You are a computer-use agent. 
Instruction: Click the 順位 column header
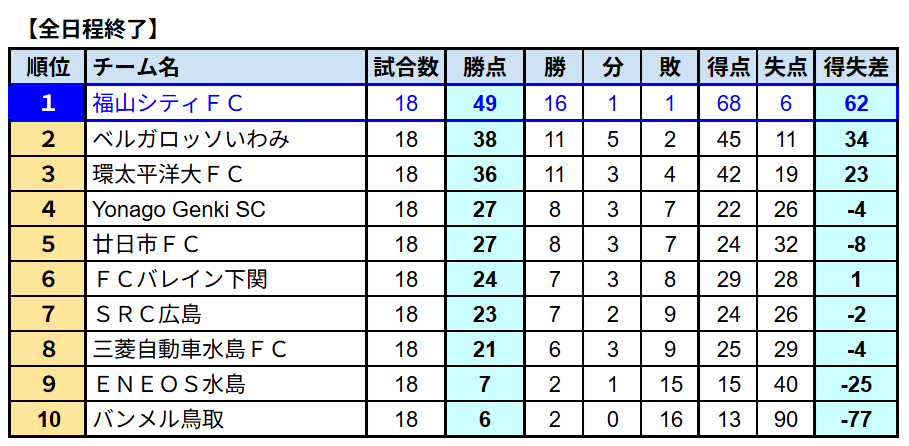coord(48,68)
